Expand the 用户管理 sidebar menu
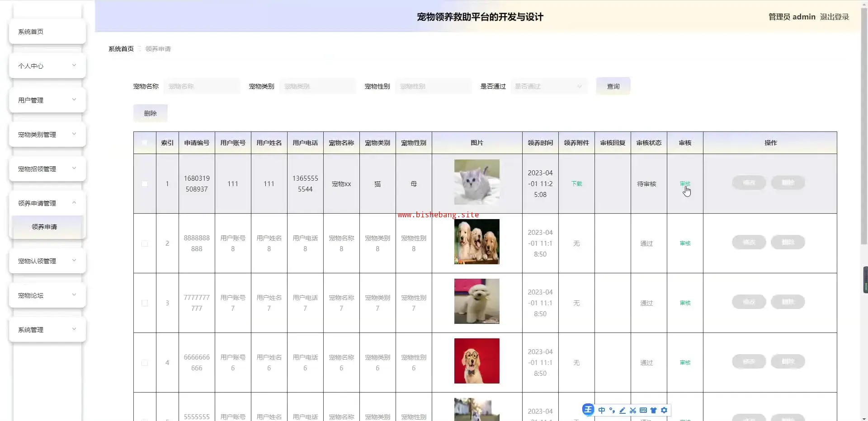Screen dimensions: 868x421 click(47, 100)
